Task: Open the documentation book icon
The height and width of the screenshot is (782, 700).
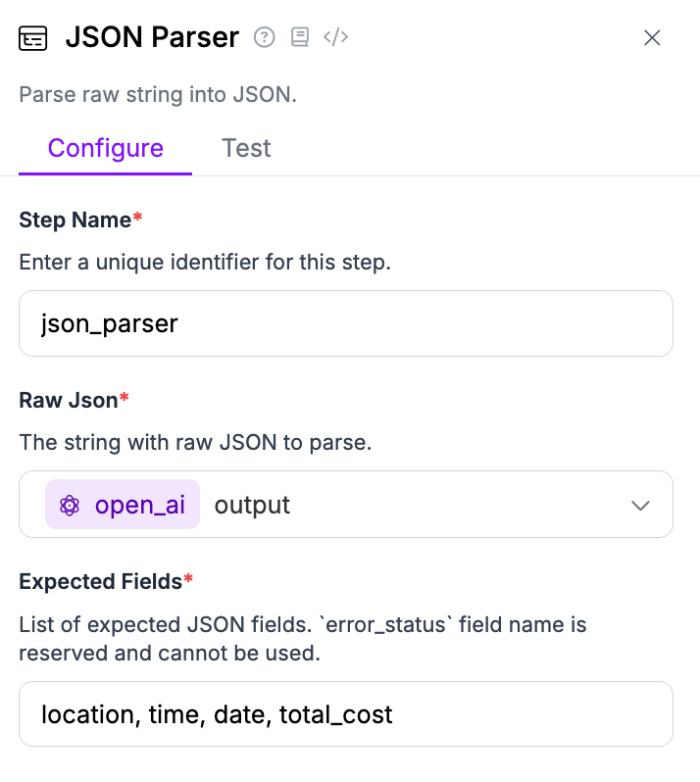Action: click(300, 37)
